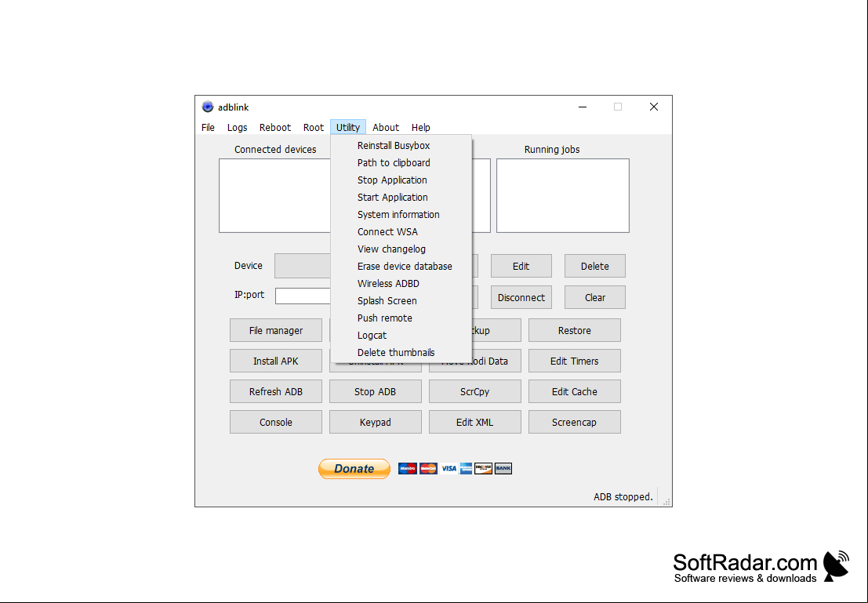Open the Root menu
868x603 pixels.
point(314,127)
